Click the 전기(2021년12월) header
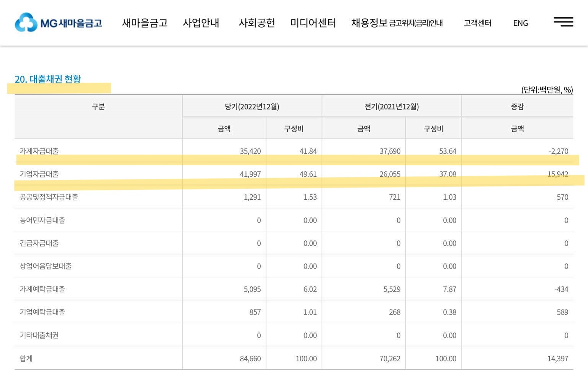 pyautogui.click(x=392, y=107)
